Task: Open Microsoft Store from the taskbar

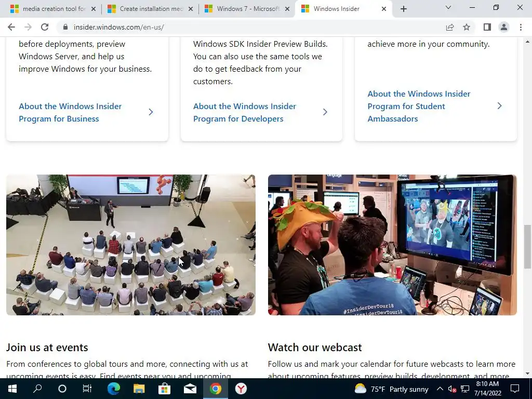Action: tap(164, 389)
